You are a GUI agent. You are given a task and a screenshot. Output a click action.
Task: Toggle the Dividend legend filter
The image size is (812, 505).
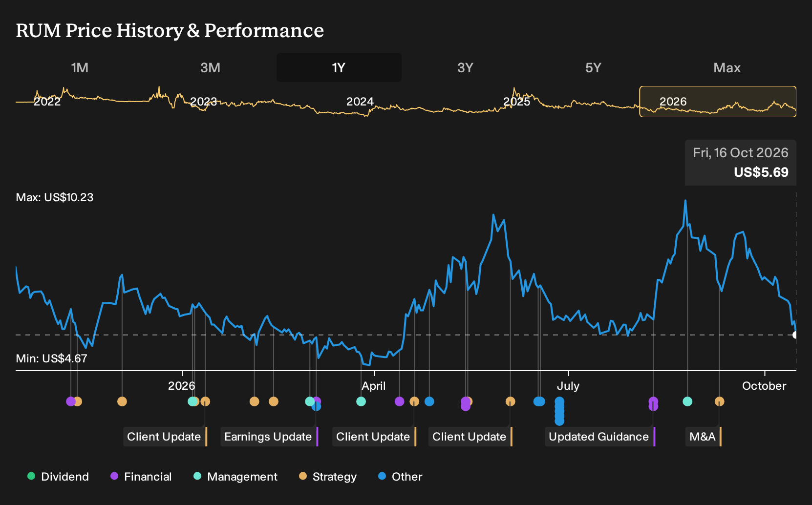(x=58, y=477)
